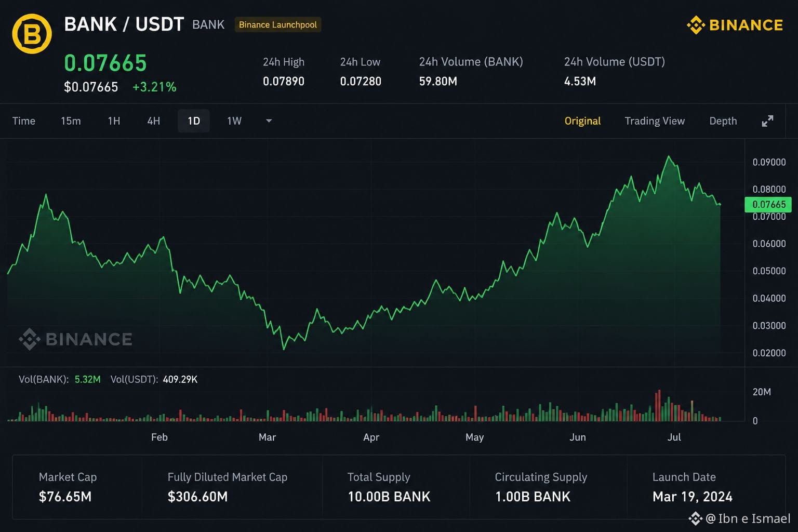Screen dimensions: 798x532
Task: Click the current price 0.07665 in green
Action: pyautogui.click(x=105, y=63)
